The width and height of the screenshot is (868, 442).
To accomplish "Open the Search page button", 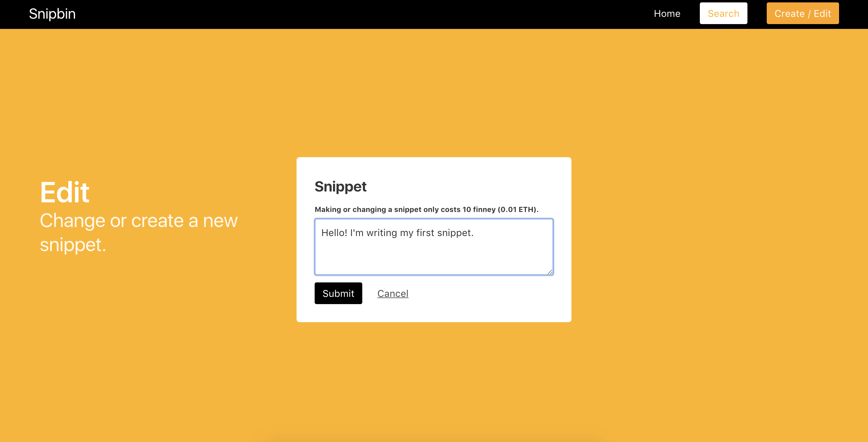I will tap(723, 14).
